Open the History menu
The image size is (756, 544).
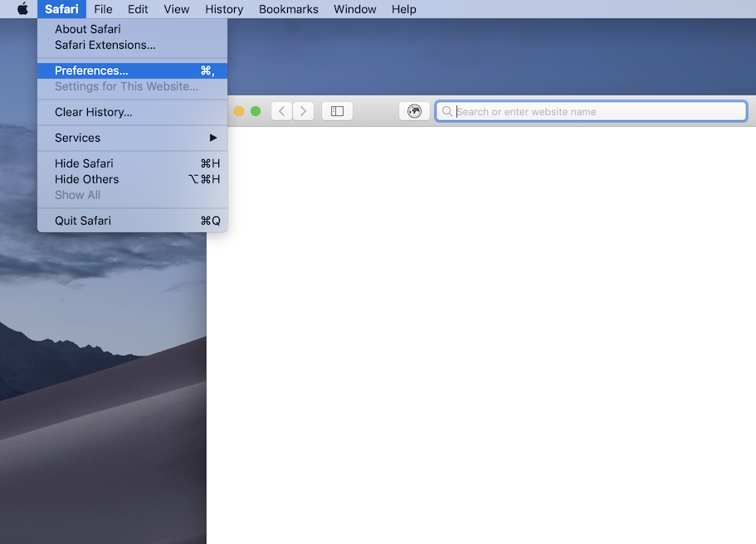click(x=224, y=9)
